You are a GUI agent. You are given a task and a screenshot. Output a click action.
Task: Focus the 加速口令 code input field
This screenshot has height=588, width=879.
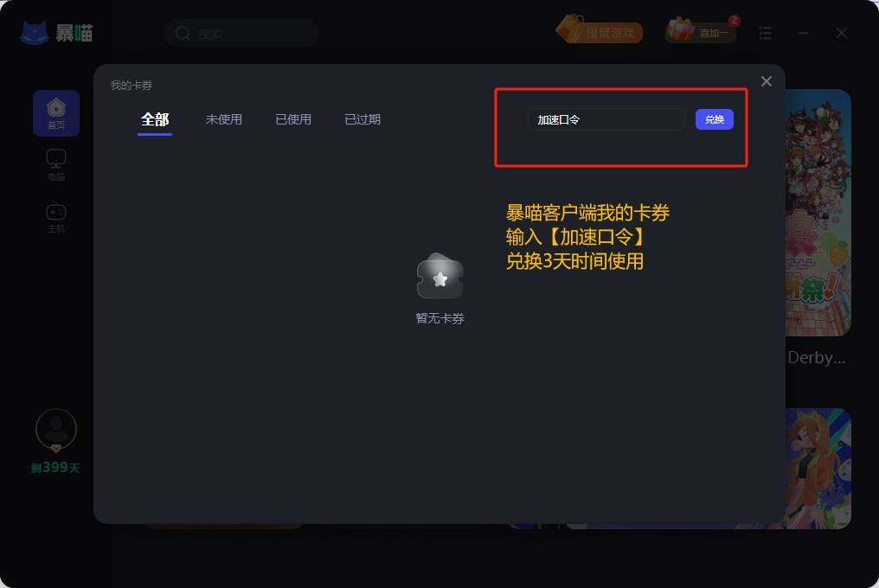(606, 119)
